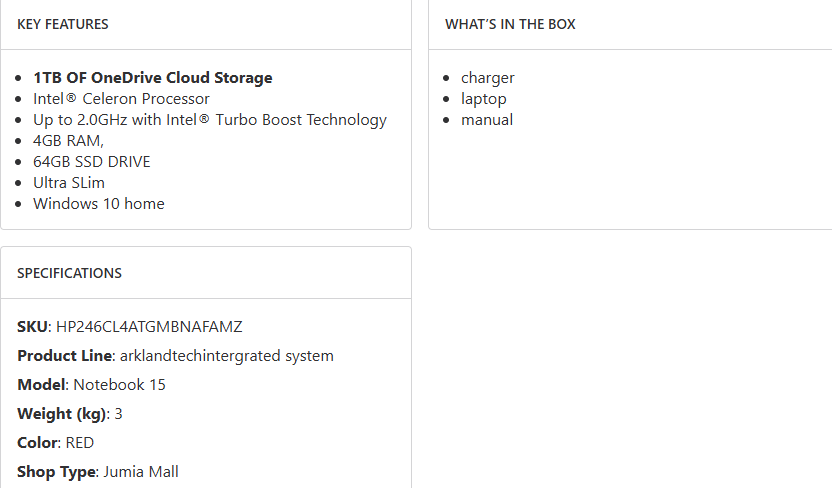Screen dimensions: 832x488
Task: Click the SKU value HP246CL4ATGMBNAFAMZ
Action: coord(149,327)
